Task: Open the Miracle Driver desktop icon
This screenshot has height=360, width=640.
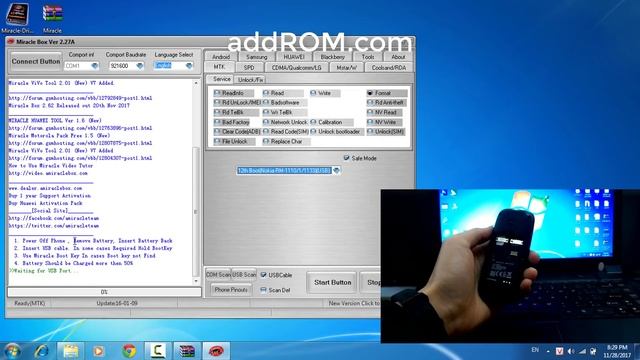Action: tap(17, 18)
